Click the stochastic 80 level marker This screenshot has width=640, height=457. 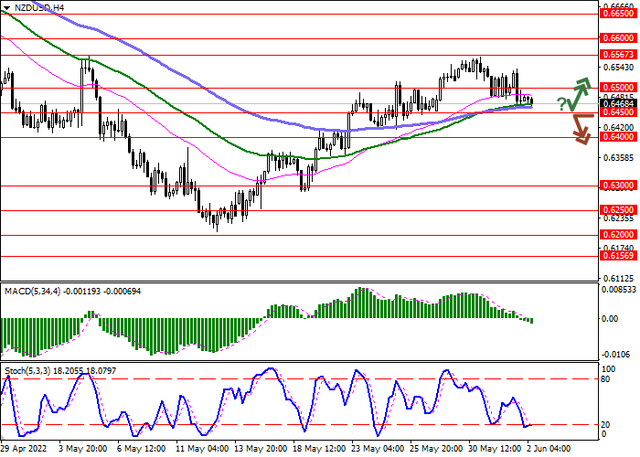(x=605, y=379)
